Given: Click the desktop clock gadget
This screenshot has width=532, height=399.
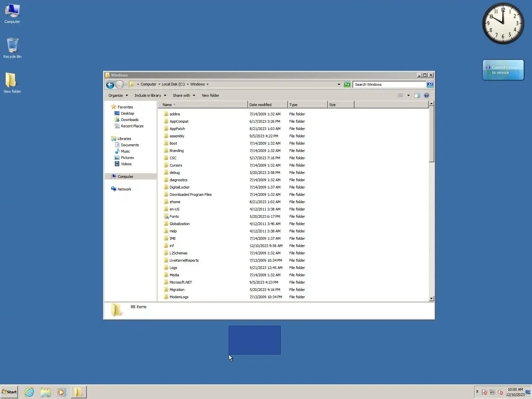Looking at the screenshot, I should [x=503, y=23].
